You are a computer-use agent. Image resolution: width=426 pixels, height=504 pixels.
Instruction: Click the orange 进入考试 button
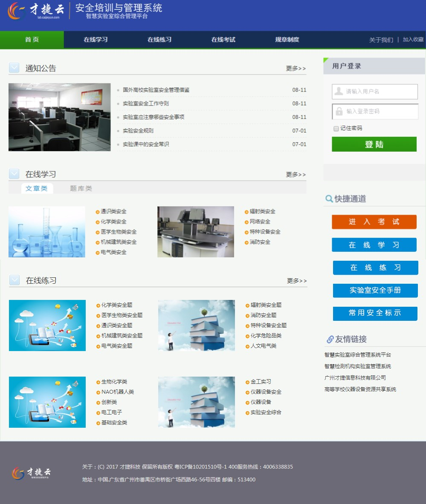coord(374,222)
